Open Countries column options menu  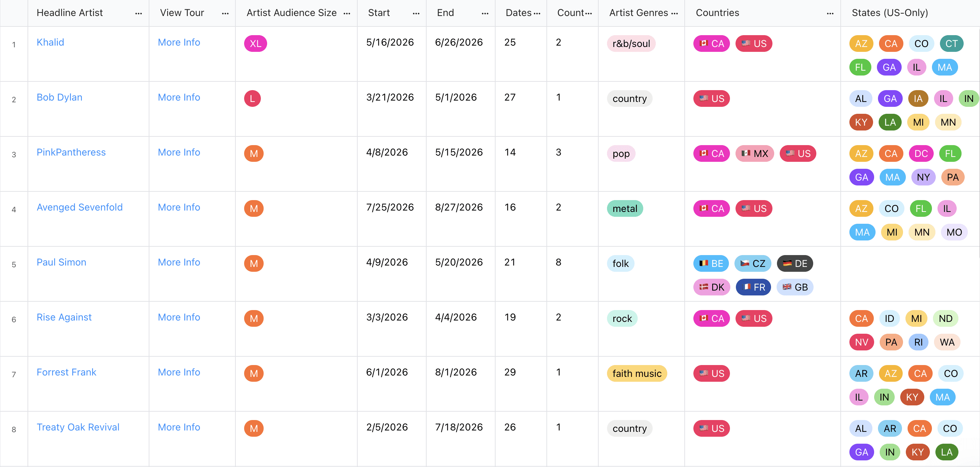point(830,13)
